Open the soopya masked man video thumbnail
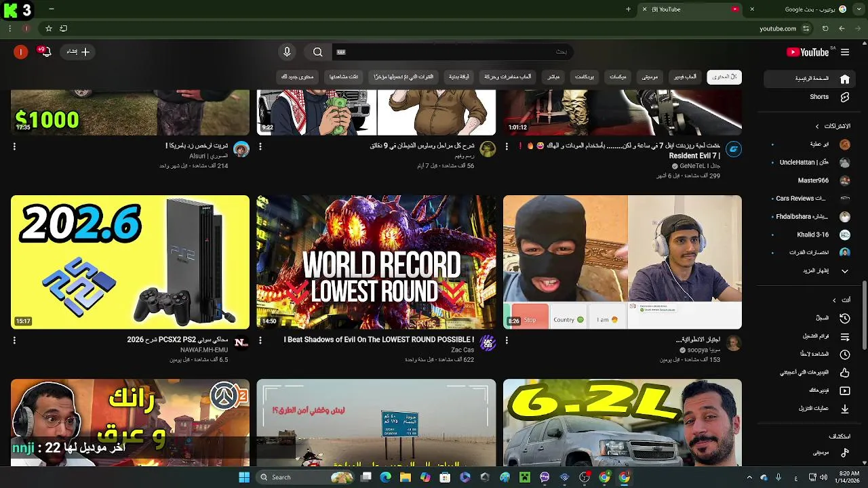The width and height of the screenshot is (868, 488). (623, 262)
